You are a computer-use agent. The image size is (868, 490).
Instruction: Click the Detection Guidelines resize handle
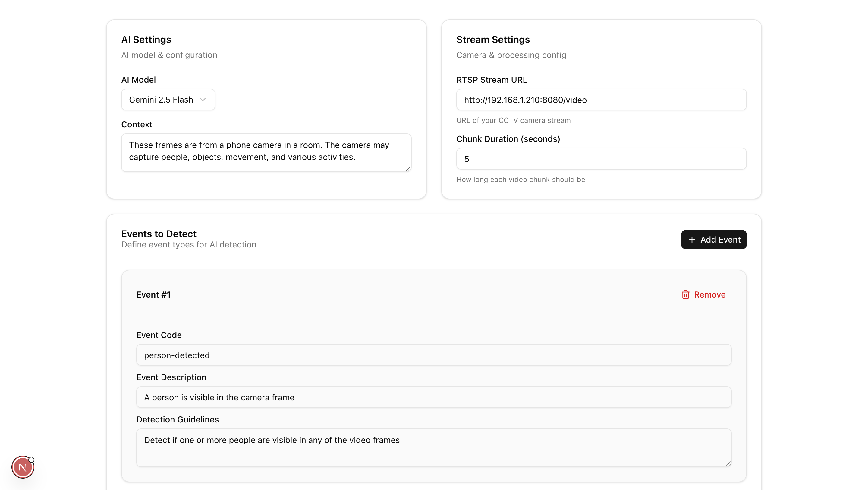[x=728, y=464]
